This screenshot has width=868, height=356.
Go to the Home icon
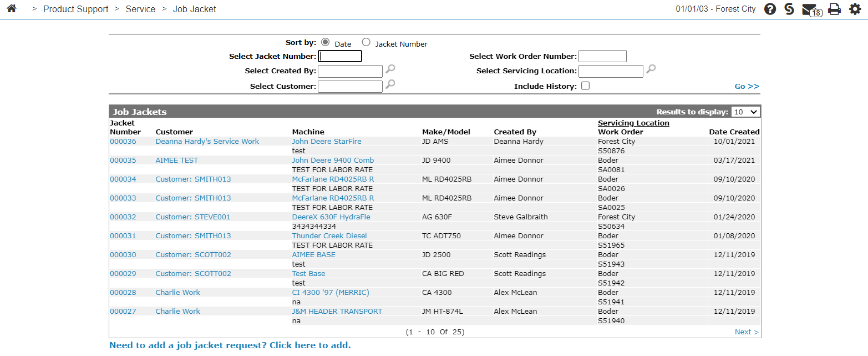tap(11, 9)
